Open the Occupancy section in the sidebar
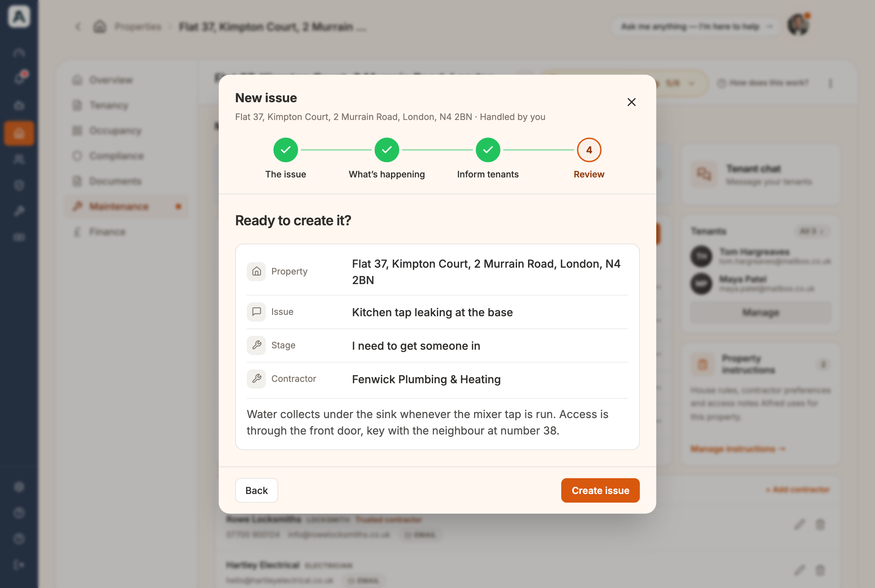 pos(126,131)
